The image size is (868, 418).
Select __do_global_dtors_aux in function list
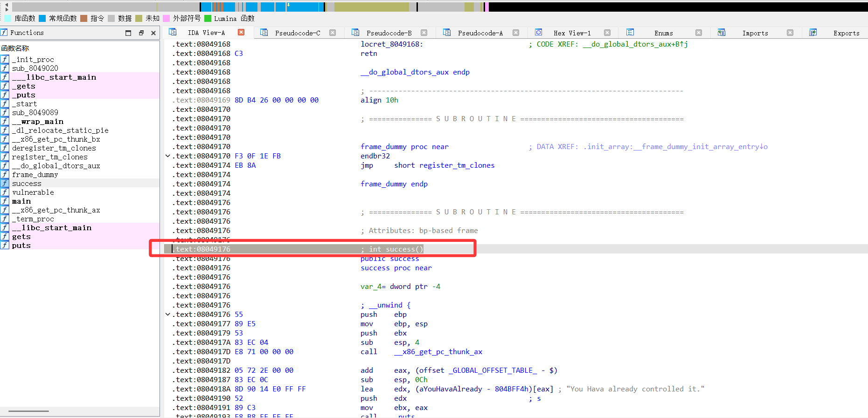click(56, 165)
